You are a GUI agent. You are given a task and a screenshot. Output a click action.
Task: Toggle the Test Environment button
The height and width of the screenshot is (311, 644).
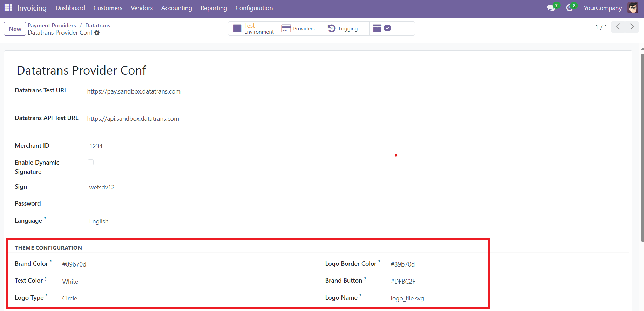253,28
